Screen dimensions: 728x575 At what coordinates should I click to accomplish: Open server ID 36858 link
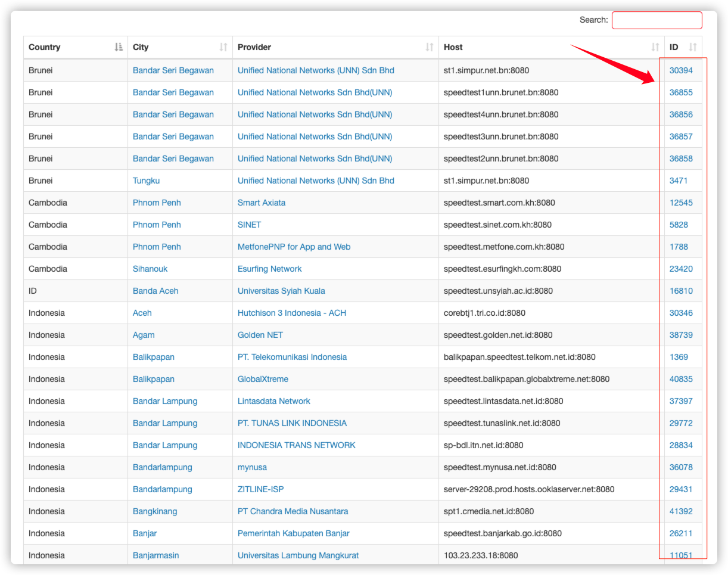[x=681, y=158]
